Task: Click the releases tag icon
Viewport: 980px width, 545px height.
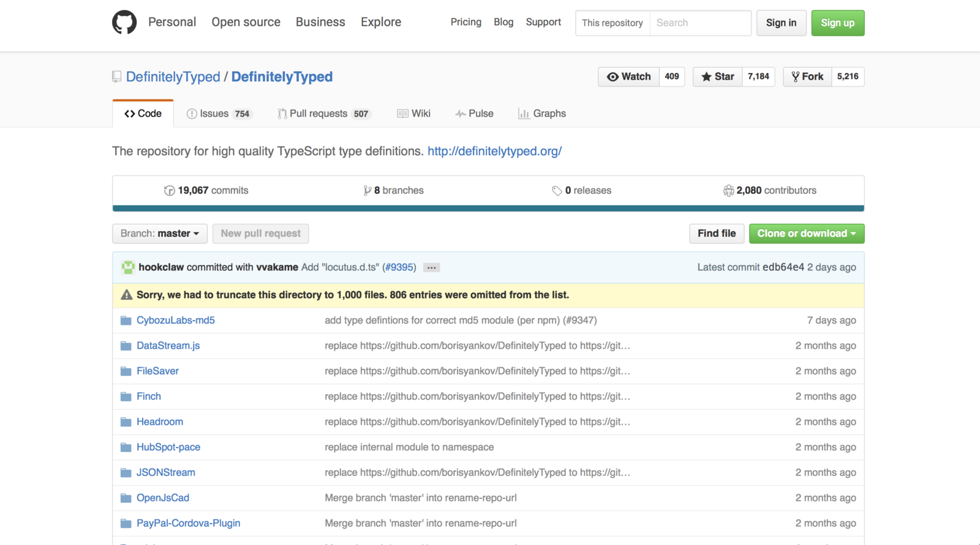Action: pyautogui.click(x=557, y=191)
